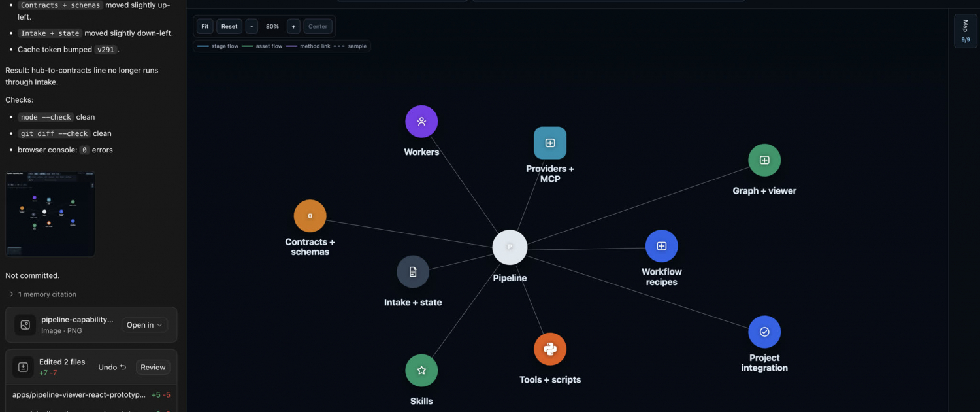
Task: Zoom out with the minus button
Action: pos(252,27)
